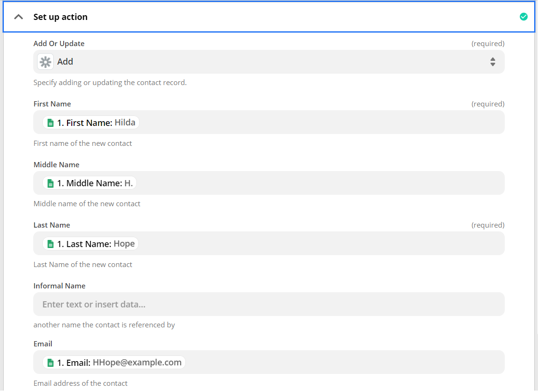Click the Google Sheets icon in First Name pill
Viewport: 538px width, 392px height.
[x=51, y=123]
